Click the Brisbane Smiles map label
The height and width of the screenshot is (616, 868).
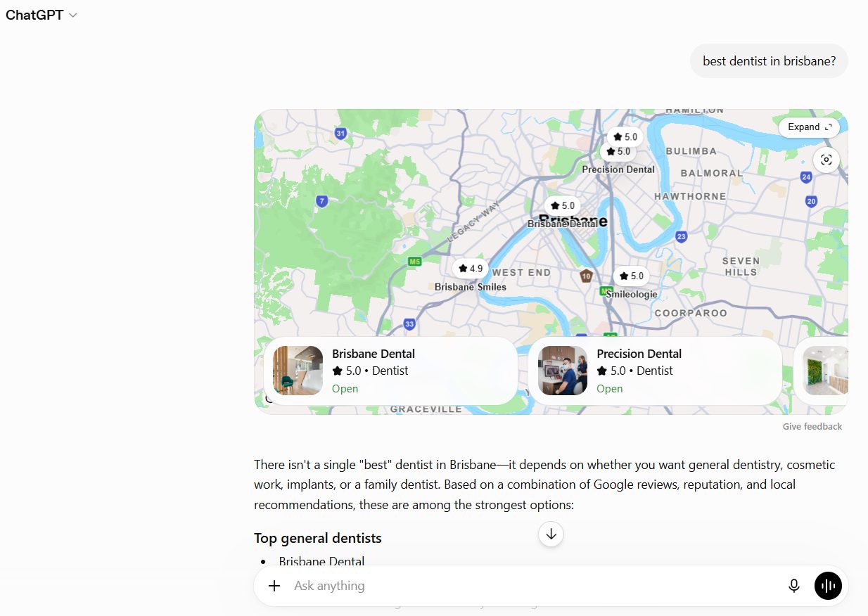(x=471, y=287)
